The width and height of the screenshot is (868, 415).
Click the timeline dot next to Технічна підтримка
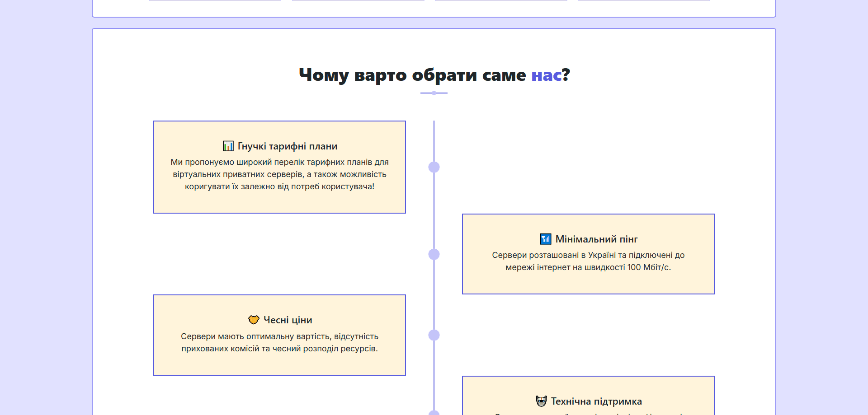[x=434, y=413]
